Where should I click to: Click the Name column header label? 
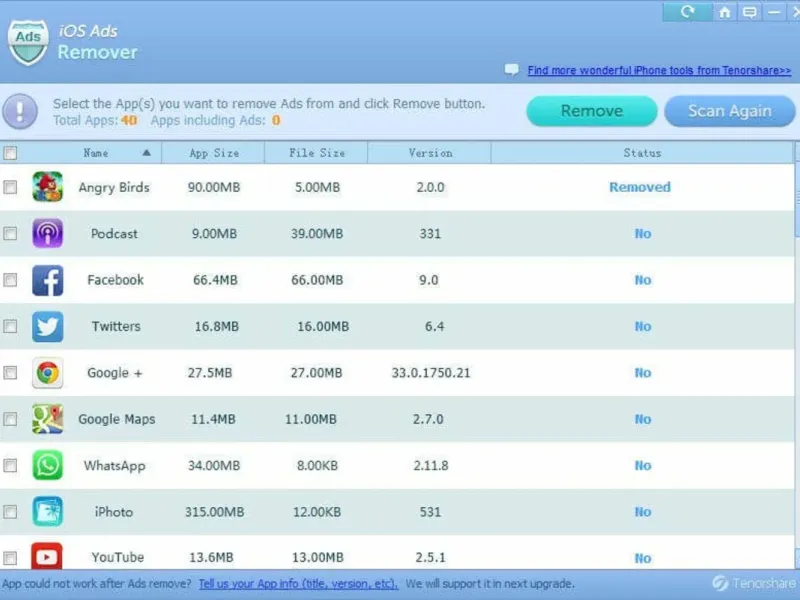tap(96, 153)
